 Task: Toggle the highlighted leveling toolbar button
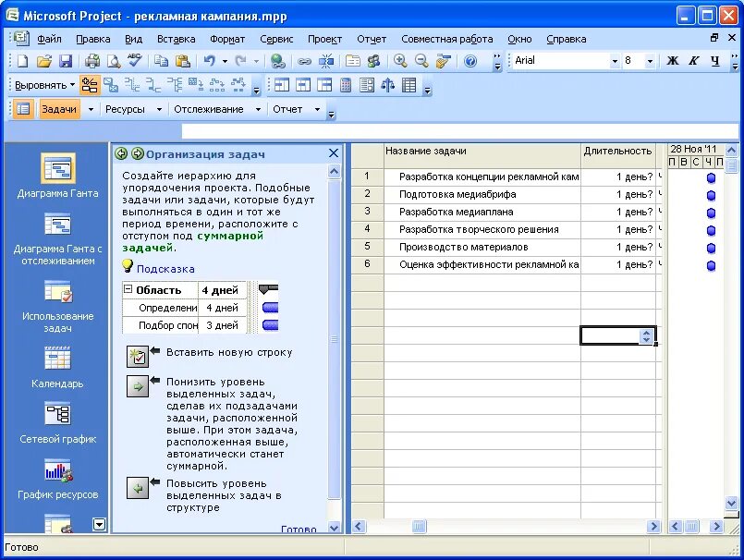[90, 85]
